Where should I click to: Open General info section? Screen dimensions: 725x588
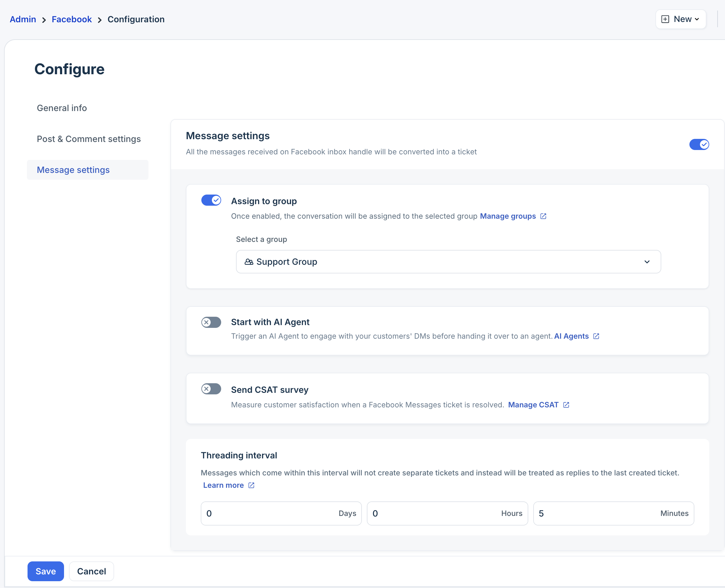tap(62, 108)
